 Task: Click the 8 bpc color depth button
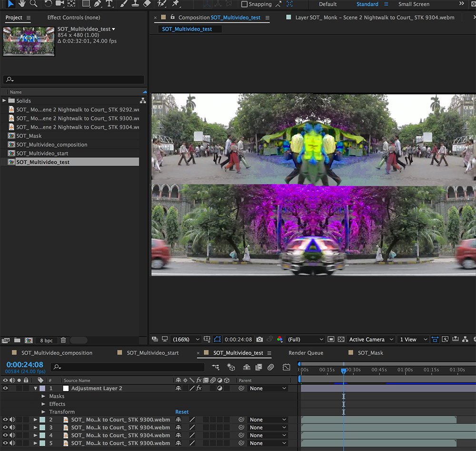[47, 341]
